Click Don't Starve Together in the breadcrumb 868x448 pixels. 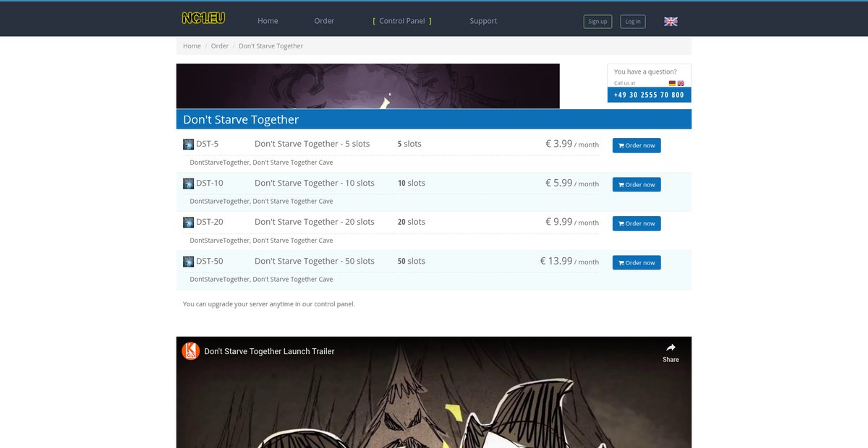point(271,46)
